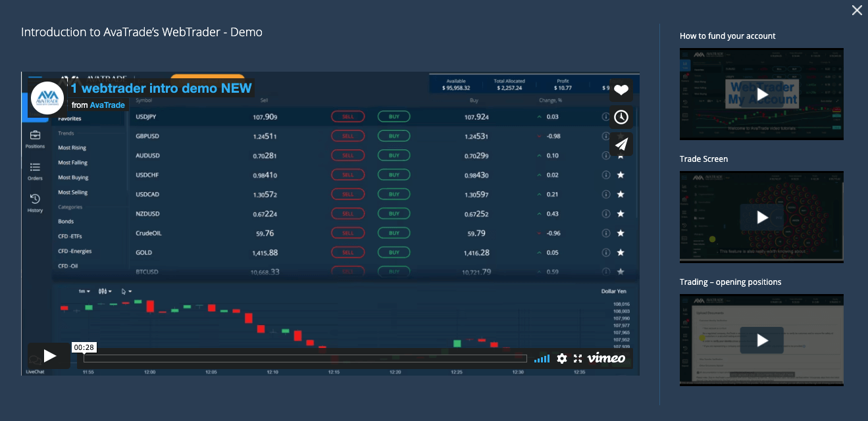This screenshot has height=421, width=868.
Task: Click BUY for GBPUSD
Action: 394,136
